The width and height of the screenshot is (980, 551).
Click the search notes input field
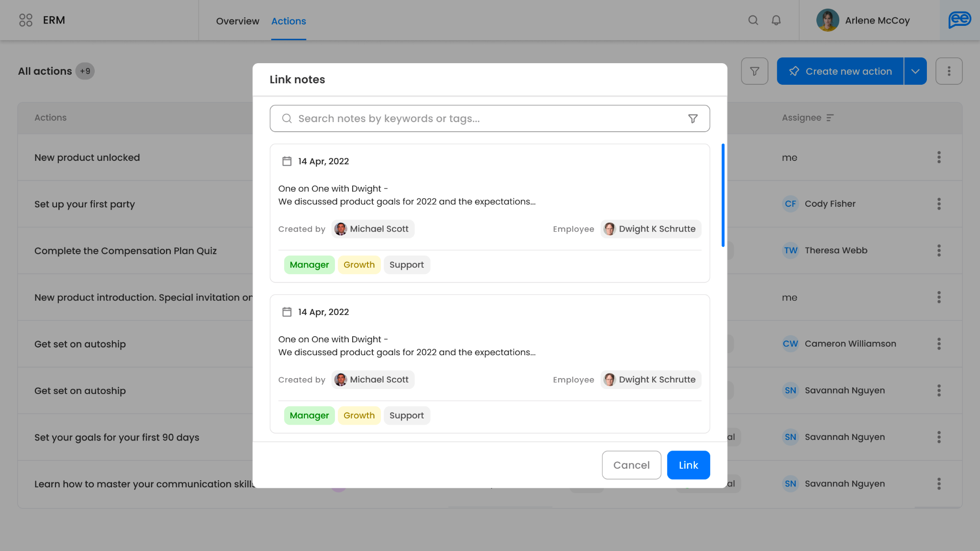[479, 119]
